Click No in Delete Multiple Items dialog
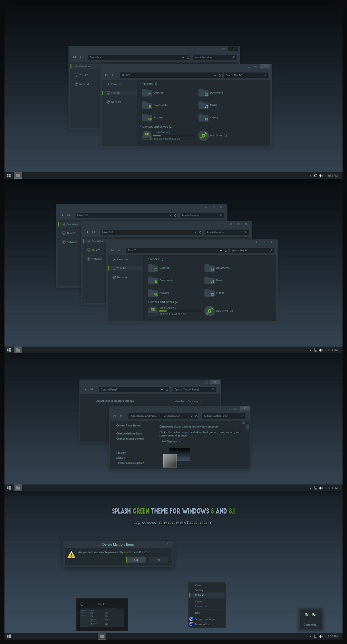 (x=158, y=560)
